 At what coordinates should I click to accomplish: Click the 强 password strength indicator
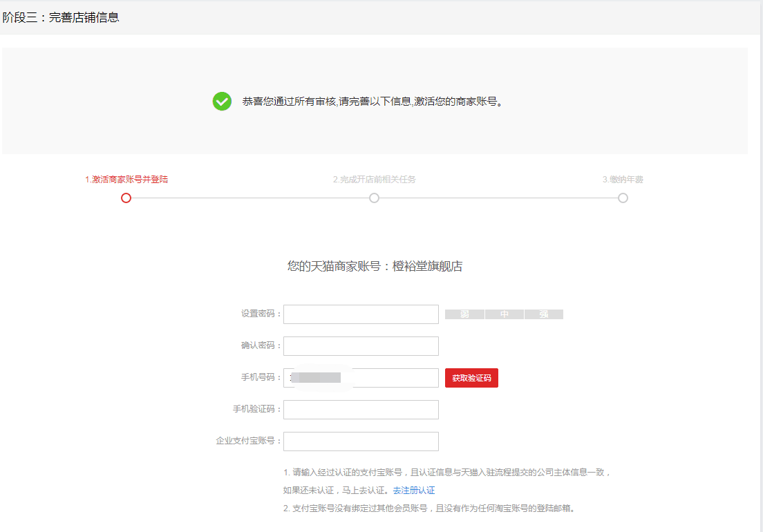pos(544,314)
